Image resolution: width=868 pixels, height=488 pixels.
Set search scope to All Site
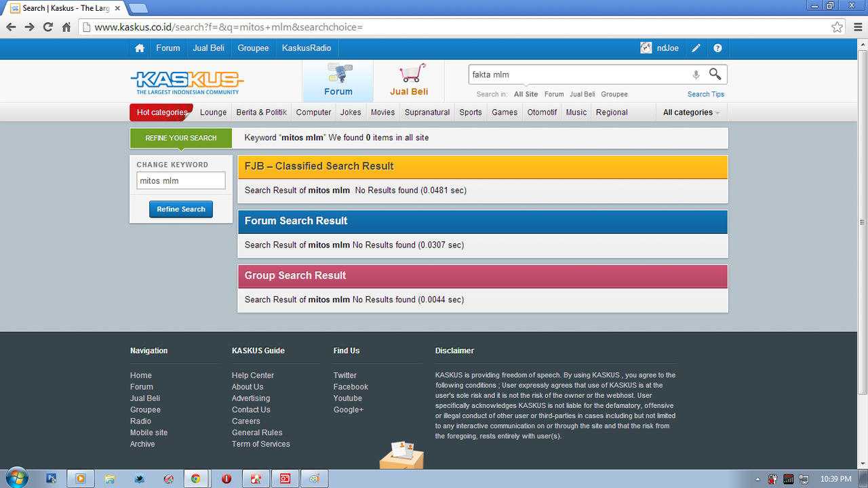[x=526, y=94]
